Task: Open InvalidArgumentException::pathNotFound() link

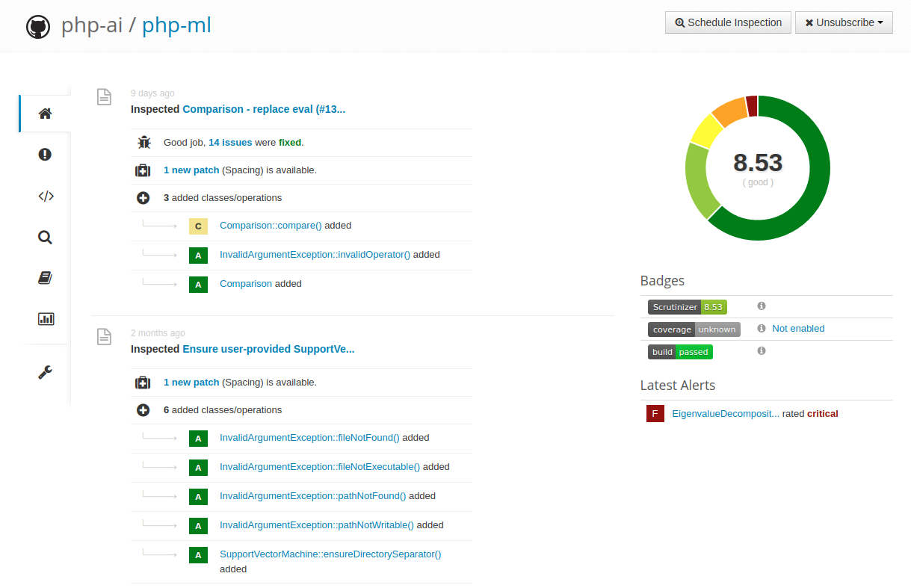Action: click(x=313, y=496)
